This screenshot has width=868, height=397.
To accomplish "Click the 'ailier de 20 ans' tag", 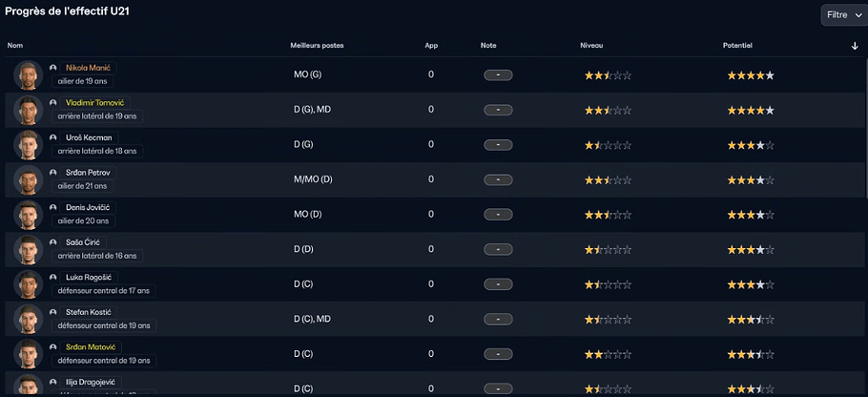I will point(83,220).
